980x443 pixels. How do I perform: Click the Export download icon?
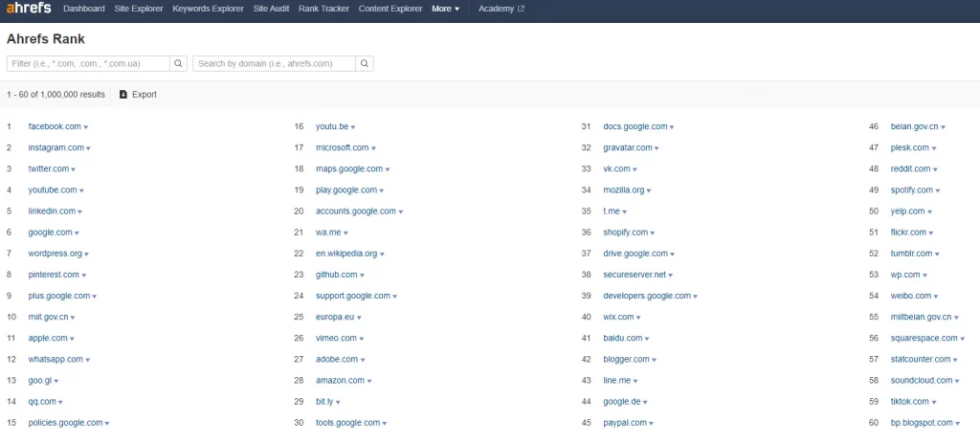123,95
